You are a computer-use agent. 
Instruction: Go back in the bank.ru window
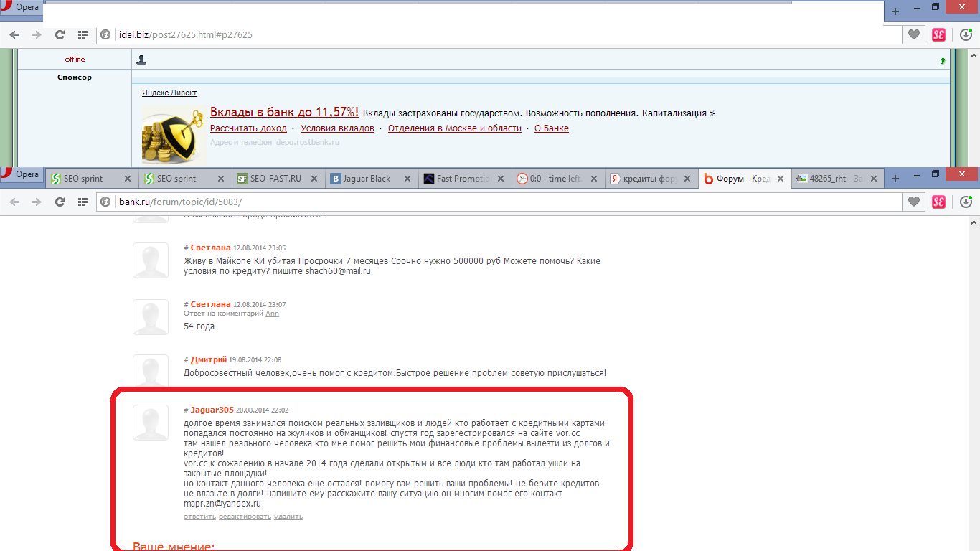(15, 202)
